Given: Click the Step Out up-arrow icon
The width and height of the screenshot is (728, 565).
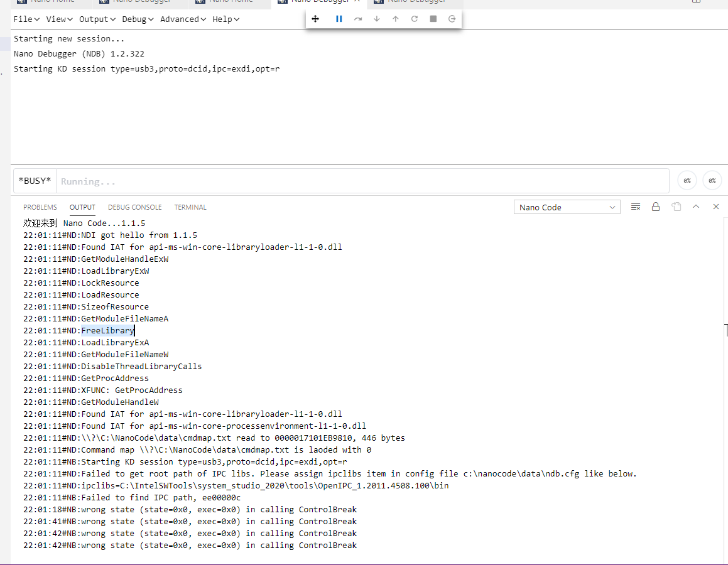Looking at the screenshot, I should pos(396,19).
